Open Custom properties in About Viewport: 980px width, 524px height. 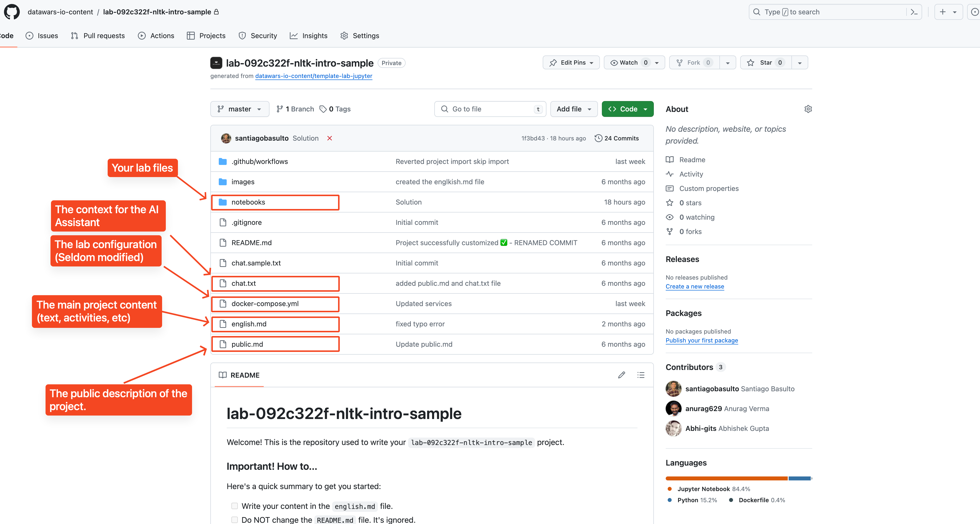pos(702,188)
